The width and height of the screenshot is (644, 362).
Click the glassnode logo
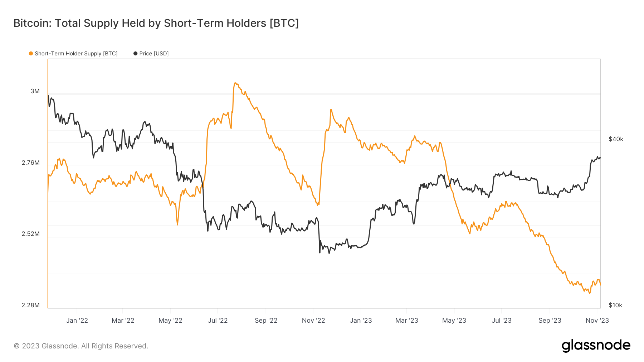click(x=596, y=346)
